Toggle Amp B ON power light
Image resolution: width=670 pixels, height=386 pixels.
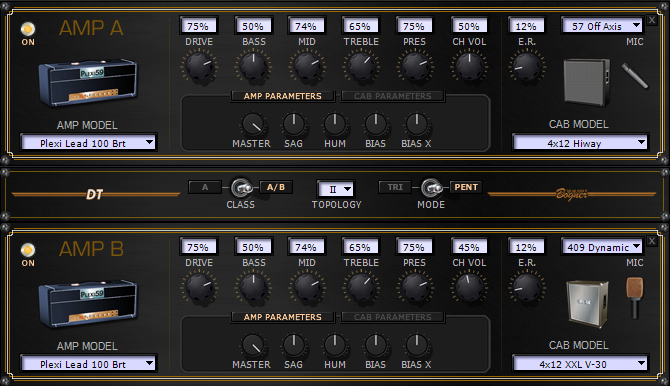[28, 250]
